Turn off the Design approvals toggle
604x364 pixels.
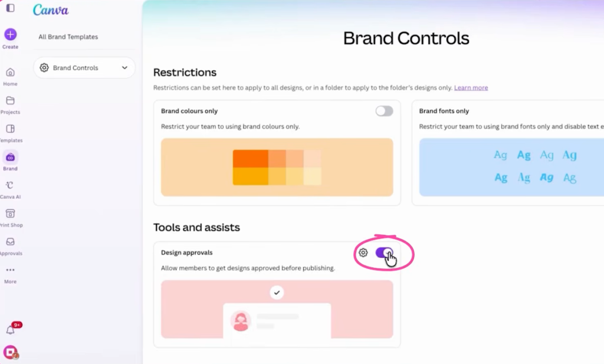pyautogui.click(x=384, y=252)
